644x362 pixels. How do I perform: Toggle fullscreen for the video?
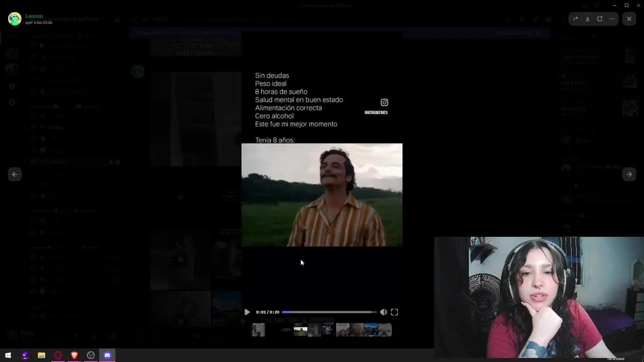point(394,312)
